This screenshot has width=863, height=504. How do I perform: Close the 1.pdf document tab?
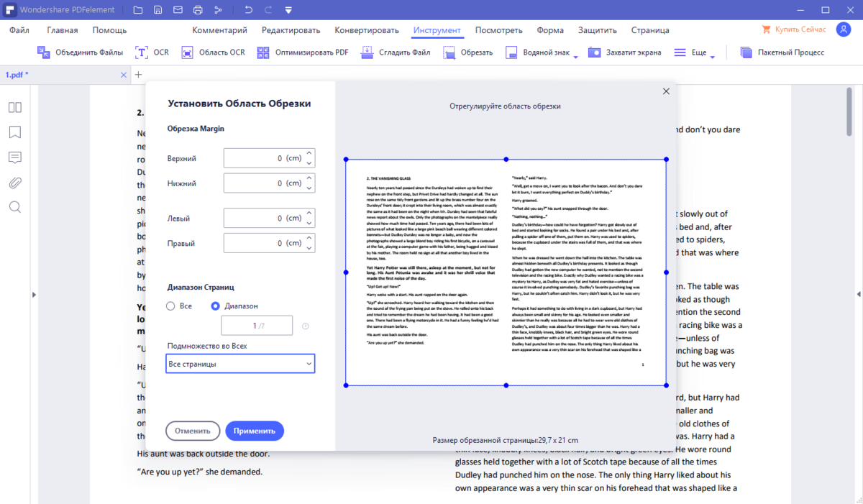(x=123, y=75)
